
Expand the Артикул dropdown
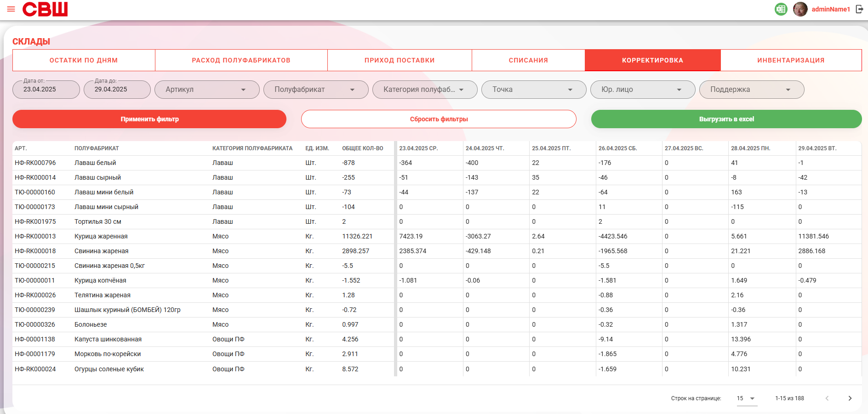coord(207,90)
